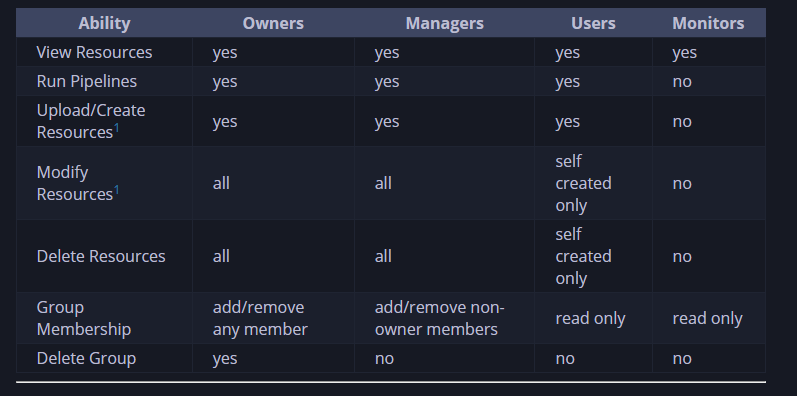Select the View Resources row label
The height and width of the screenshot is (396, 797).
95,52
